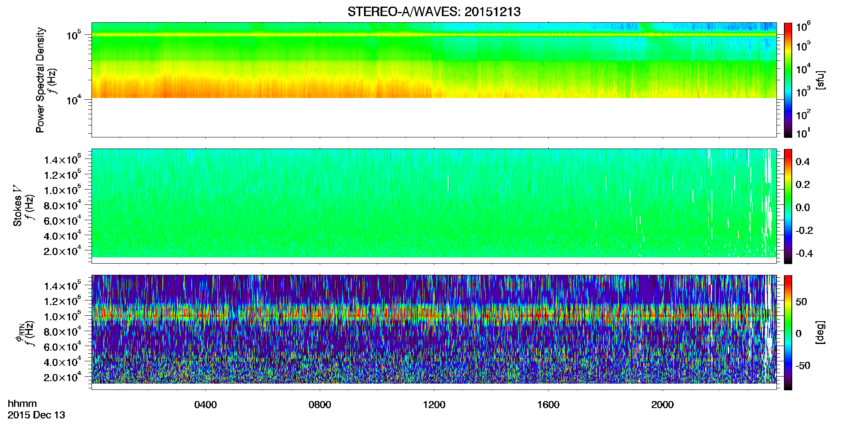The image size is (868, 447).
Task: Click the 1600 time axis label
Action: (x=548, y=405)
